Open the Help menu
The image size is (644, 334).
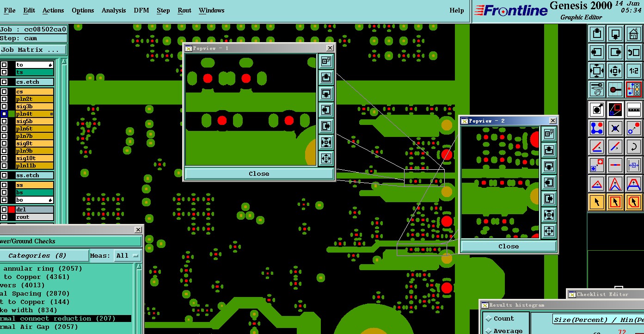click(457, 10)
